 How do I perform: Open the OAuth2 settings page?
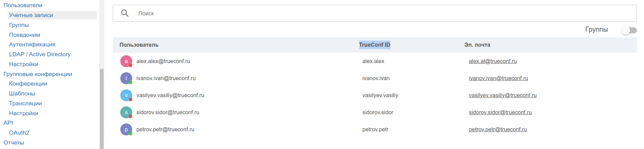pyautogui.click(x=19, y=133)
